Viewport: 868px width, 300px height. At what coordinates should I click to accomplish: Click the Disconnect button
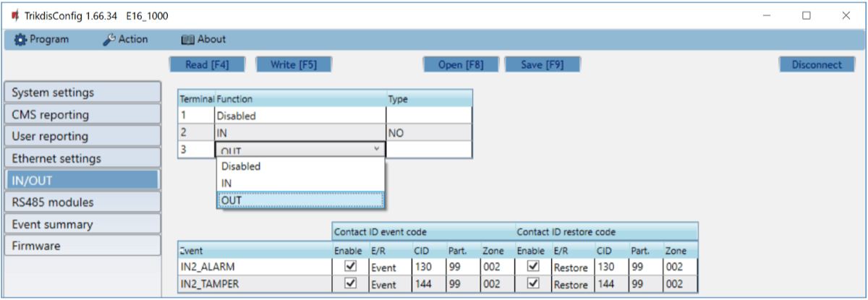point(817,64)
